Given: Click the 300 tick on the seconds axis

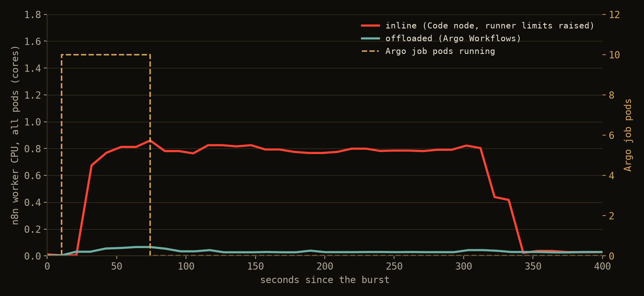Looking at the screenshot, I should [x=464, y=266].
